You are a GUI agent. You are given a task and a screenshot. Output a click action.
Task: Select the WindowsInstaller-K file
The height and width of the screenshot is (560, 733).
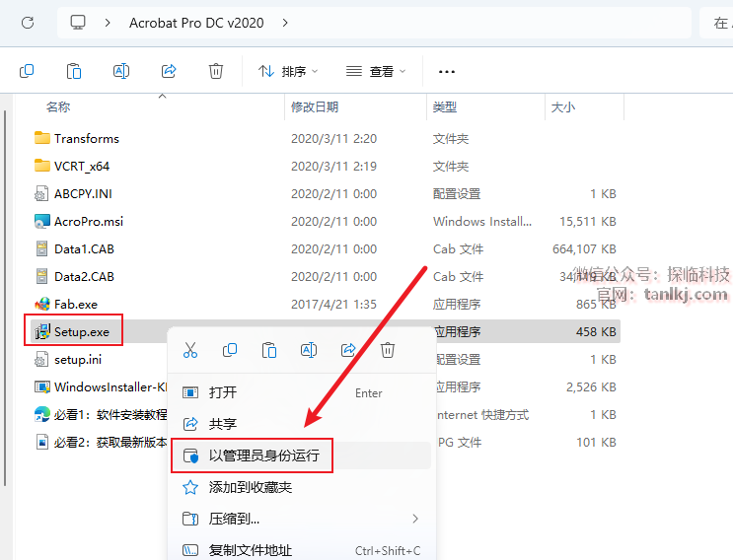click(x=110, y=386)
